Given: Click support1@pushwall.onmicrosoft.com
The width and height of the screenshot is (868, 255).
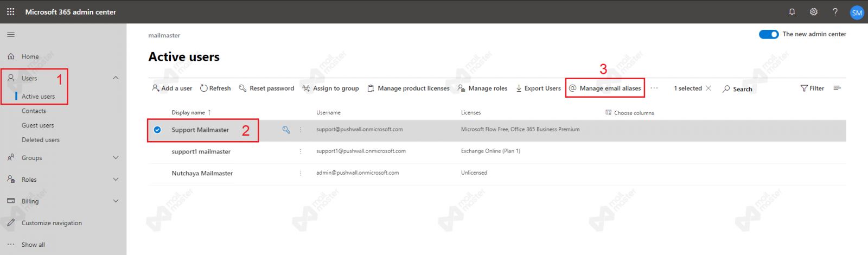Looking at the screenshot, I should coord(361,151).
